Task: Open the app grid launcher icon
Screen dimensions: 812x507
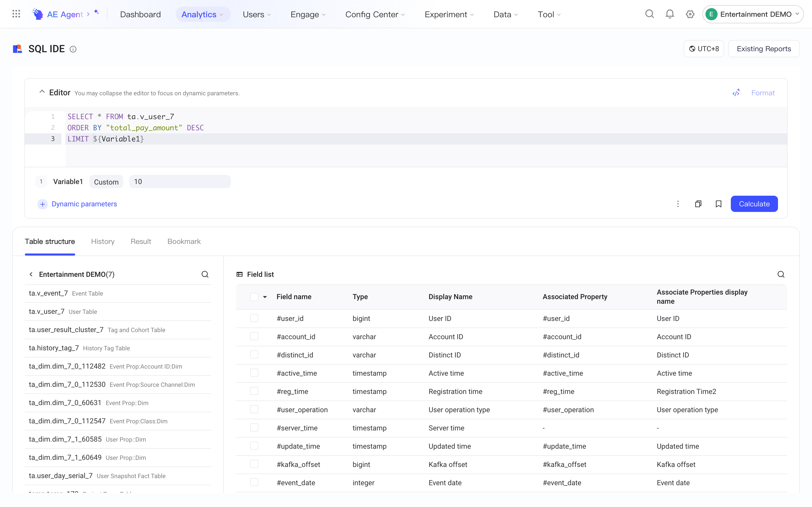Action: [x=16, y=14]
